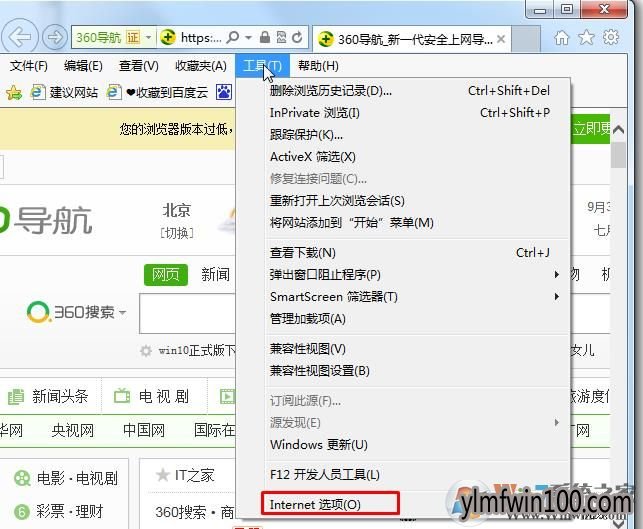Select 将网站添加到"开始"菜单(M)
This screenshot has width=643, height=529.
(x=404, y=223)
